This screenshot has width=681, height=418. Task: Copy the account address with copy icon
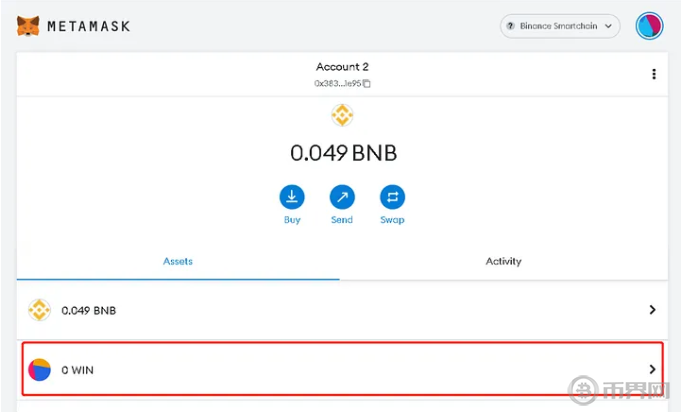[x=367, y=84]
